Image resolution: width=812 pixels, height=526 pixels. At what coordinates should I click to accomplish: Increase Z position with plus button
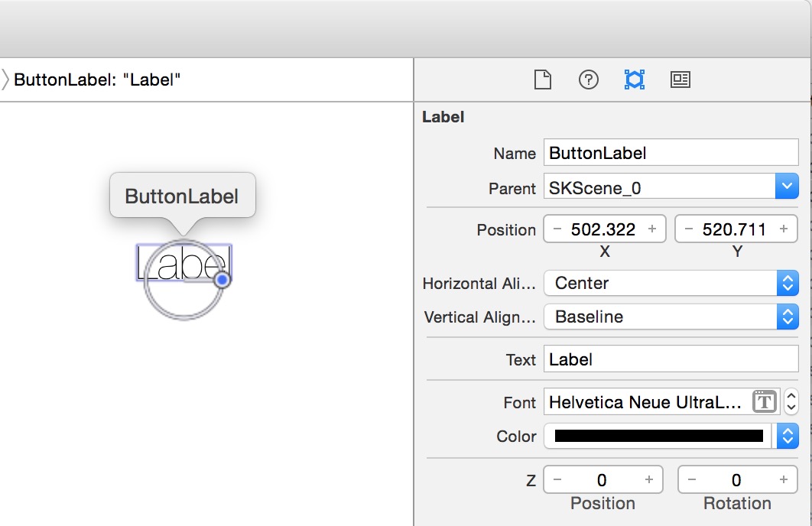click(x=649, y=479)
